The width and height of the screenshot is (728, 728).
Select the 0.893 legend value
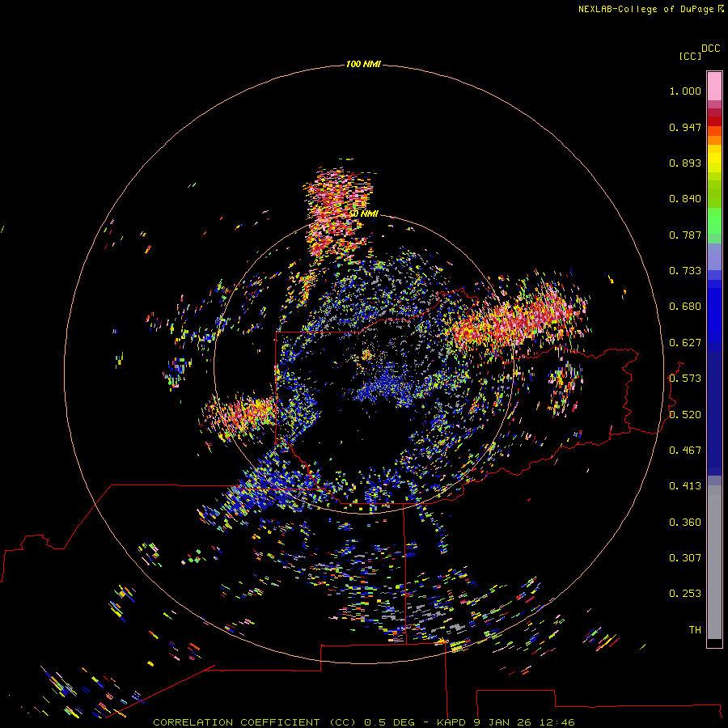tap(685, 163)
